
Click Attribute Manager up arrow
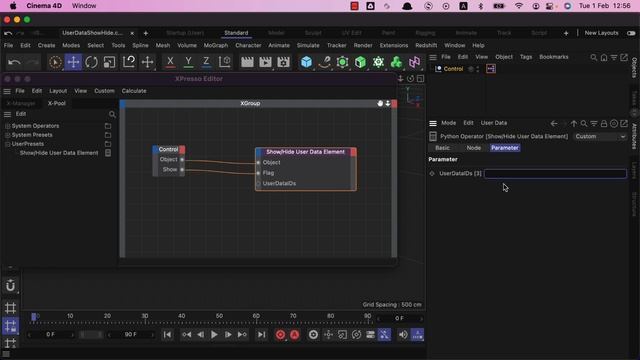(x=574, y=123)
